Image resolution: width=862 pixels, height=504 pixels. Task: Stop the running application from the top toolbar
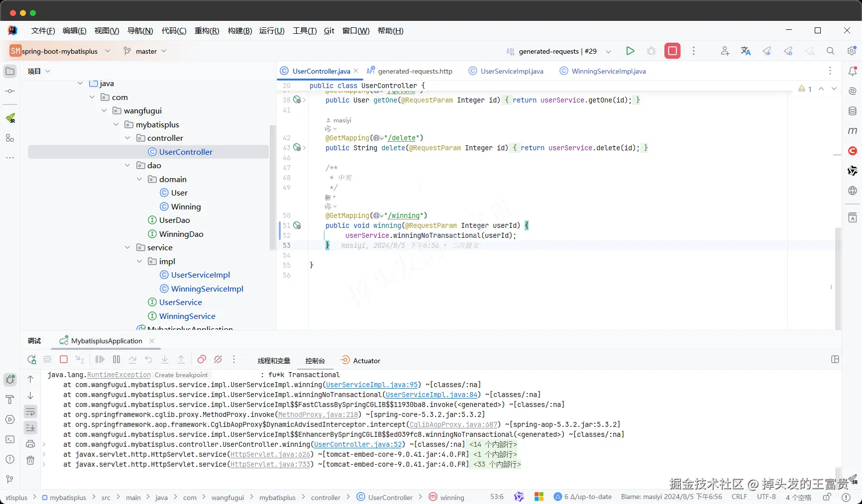[x=672, y=51]
